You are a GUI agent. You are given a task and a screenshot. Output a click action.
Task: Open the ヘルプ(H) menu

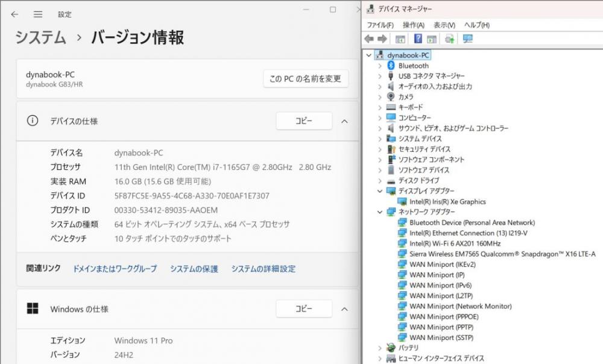point(477,25)
